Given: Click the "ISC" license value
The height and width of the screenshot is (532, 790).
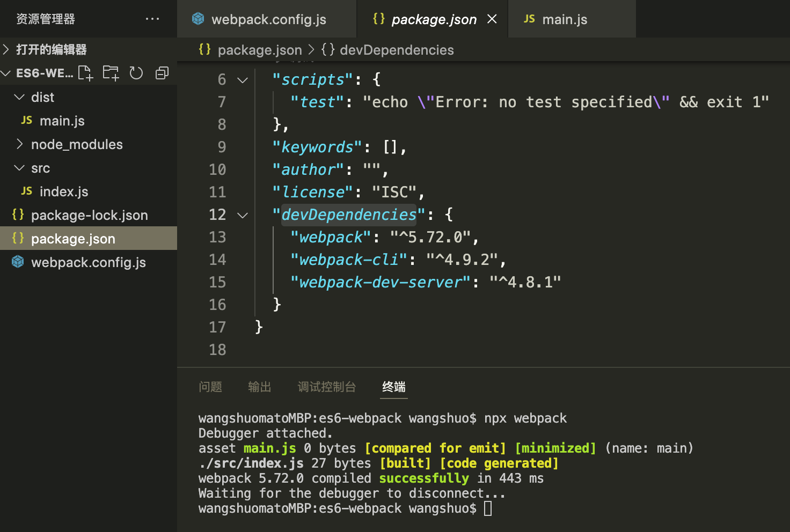Looking at the screenshot, I should click(394, 192).
